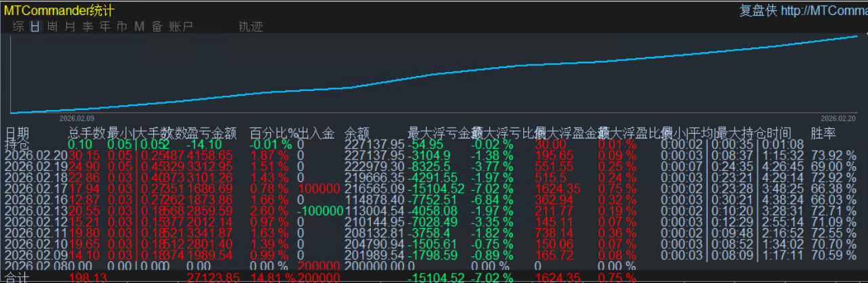Click the balance value 219666.35
Screen dimensions: 868x283
tap(374, 177)
